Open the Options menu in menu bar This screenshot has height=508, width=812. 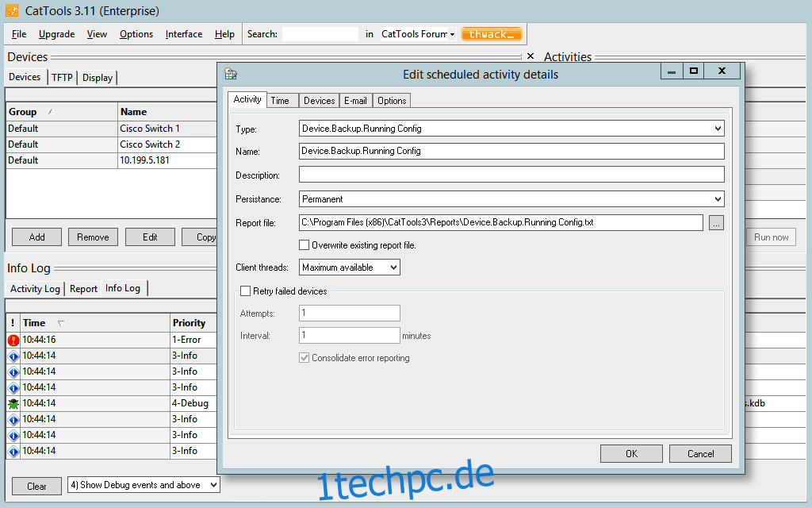[x=136, y=34]
